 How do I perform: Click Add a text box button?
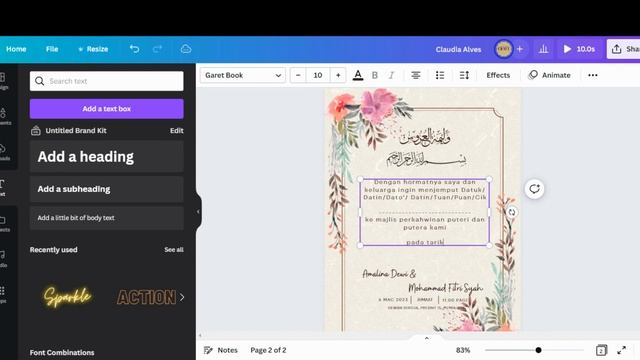(107, 109)
